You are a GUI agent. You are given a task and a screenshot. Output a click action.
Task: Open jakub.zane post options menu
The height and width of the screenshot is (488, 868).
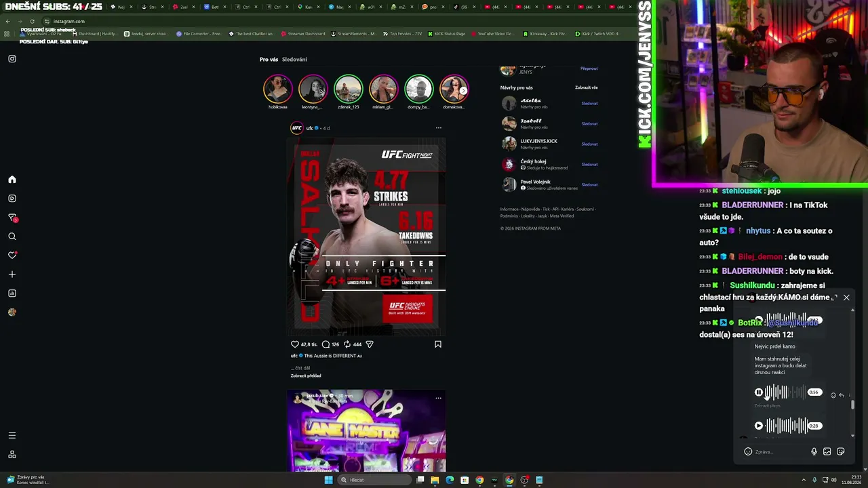pyautogui.click(x=438, y=398)
